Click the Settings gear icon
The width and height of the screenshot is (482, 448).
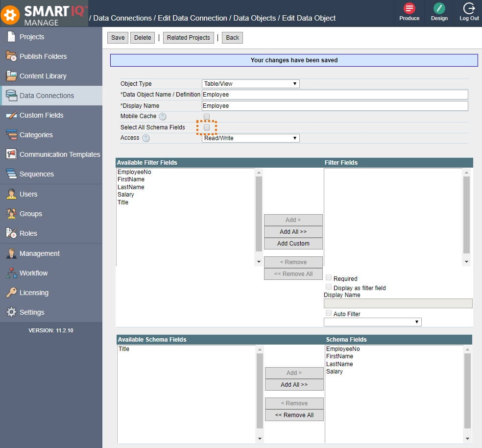pos(11,312)
